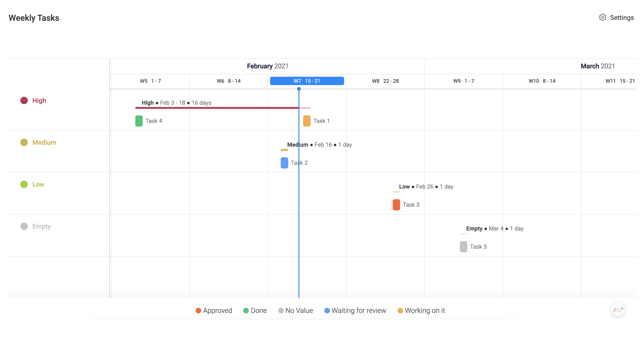Click the Medium Feb 16 summary bar

(x=284, y=150)
